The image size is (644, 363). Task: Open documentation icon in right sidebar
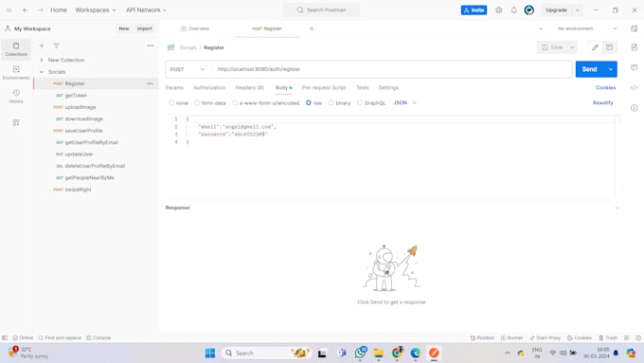pyautogui.click(x=635, y=47)
